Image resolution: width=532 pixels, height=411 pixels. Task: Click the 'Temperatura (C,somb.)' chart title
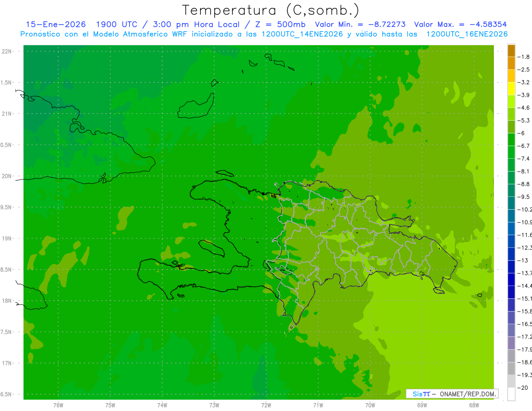pyautogui.click(x=271, y=10)
